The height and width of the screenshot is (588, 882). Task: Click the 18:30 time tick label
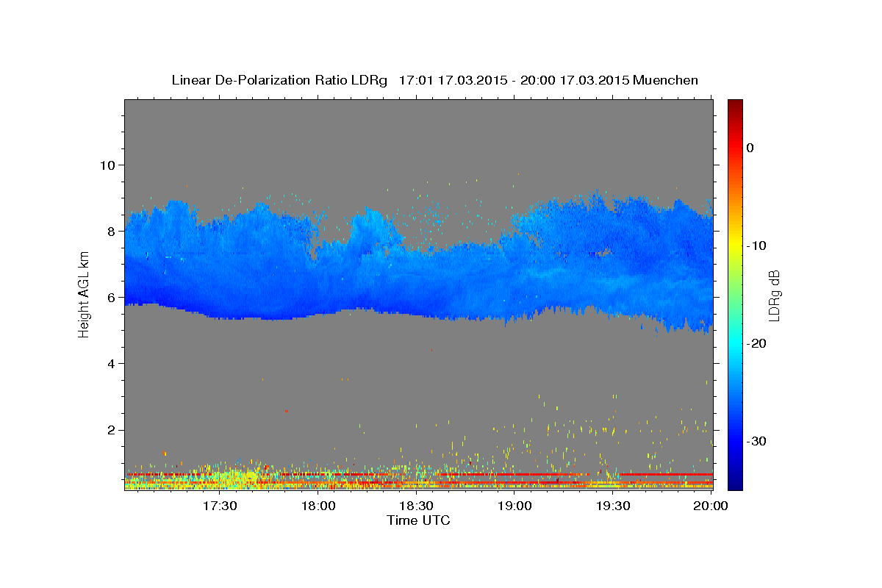[416, 506]
